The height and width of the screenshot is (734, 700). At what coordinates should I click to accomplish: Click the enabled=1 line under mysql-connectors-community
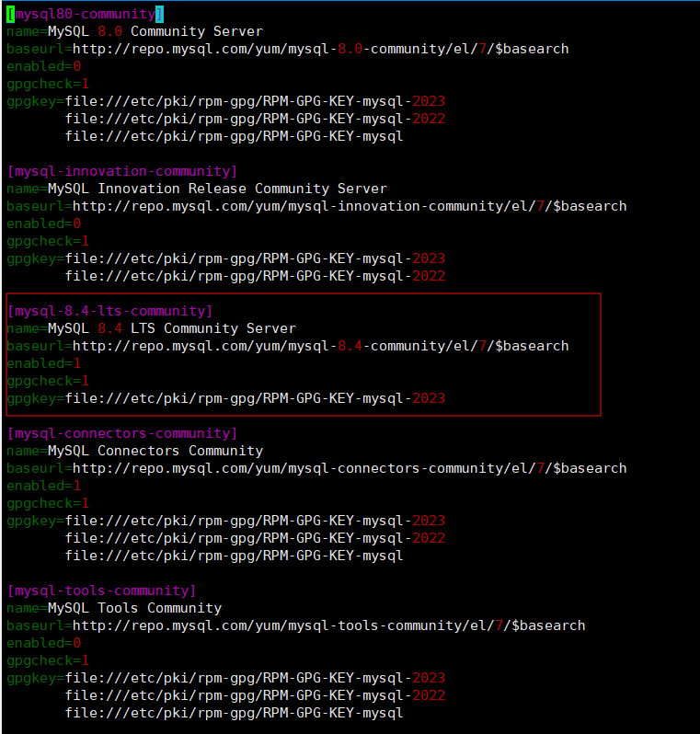(44, 486)
